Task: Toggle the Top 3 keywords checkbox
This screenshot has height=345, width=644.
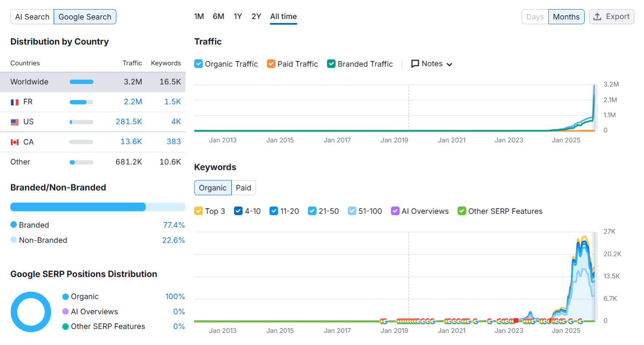Action: pyautogui.click(x=198, y=211)
